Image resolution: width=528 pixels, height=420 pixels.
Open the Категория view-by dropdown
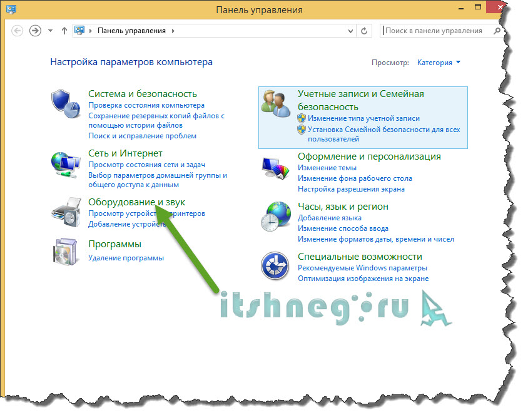click(439, 63)
